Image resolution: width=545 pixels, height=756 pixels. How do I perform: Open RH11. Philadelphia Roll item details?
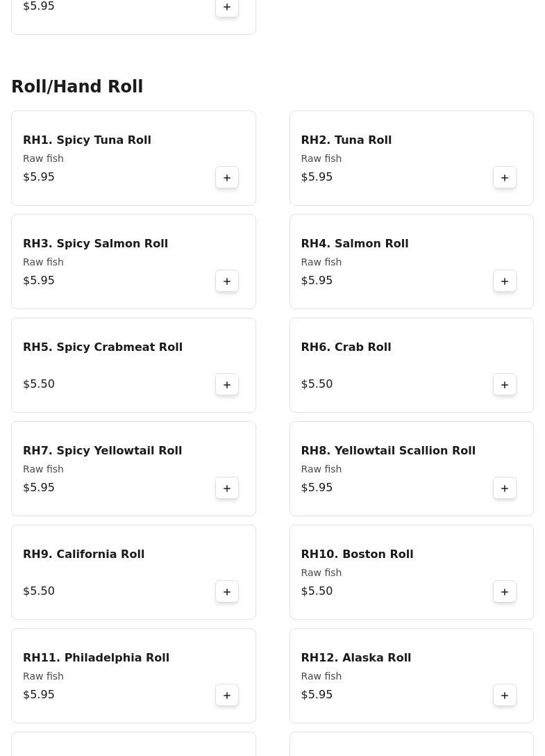(96, 657)
